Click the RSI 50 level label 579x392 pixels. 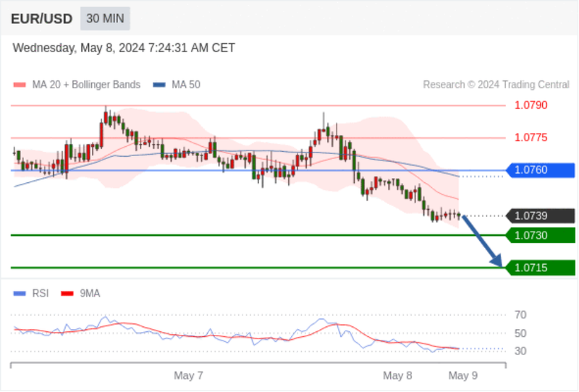pyautogui.click(x=520, y=333)
